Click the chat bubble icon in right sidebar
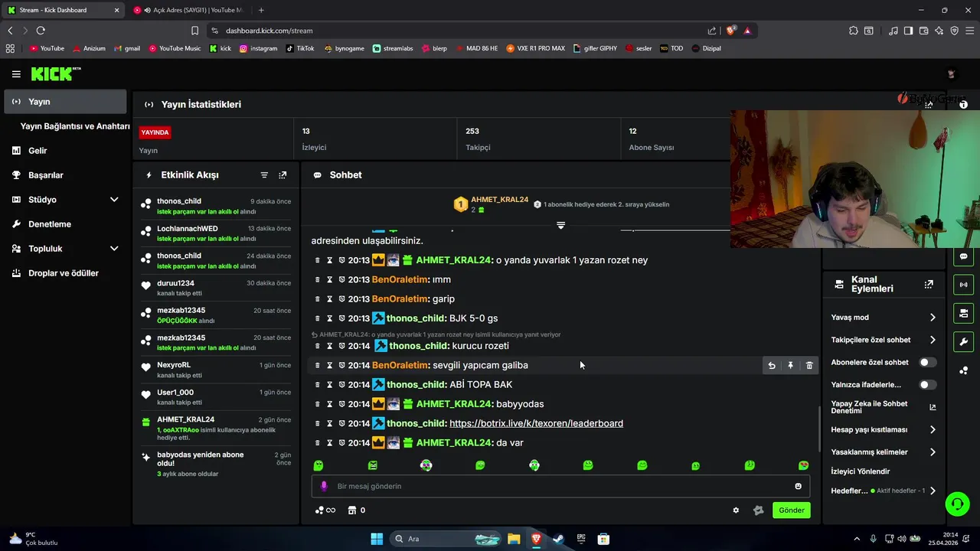Image resolution: width=980 pixels, height=551 pixels. (963, 256)
